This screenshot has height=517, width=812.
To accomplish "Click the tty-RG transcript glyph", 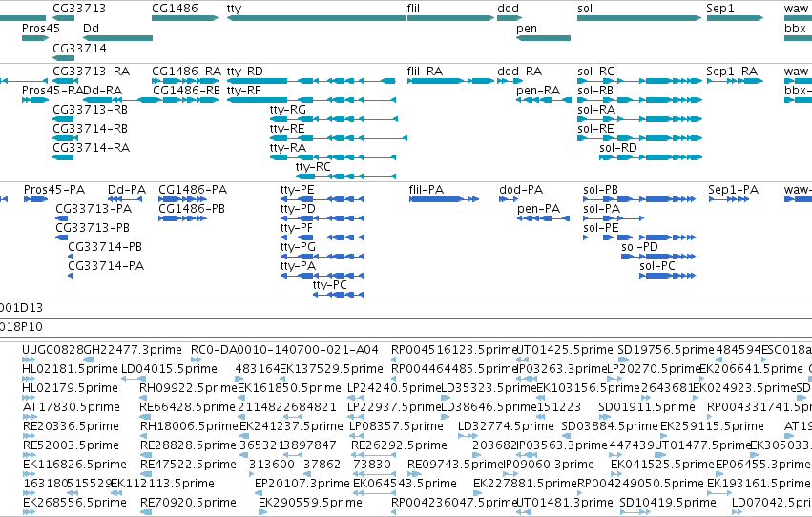I will (334, 119).
